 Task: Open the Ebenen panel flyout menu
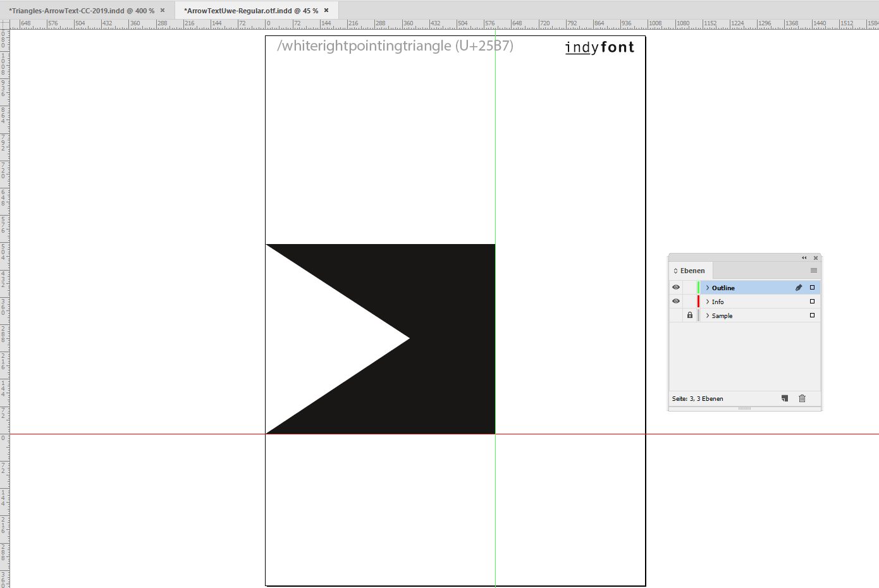(814, 271)
